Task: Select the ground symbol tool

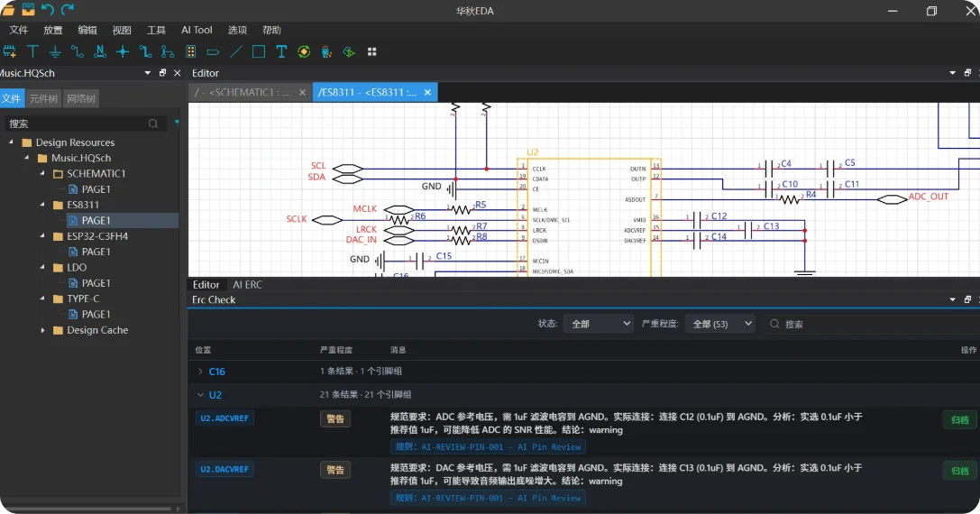Action: (55, 52)
